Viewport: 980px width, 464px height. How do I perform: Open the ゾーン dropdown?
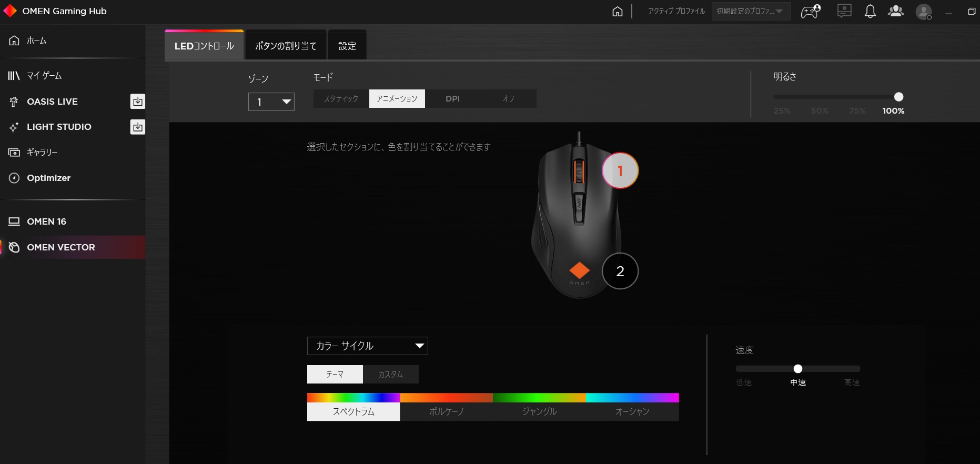pyautogui.click(x=271, y=102)
